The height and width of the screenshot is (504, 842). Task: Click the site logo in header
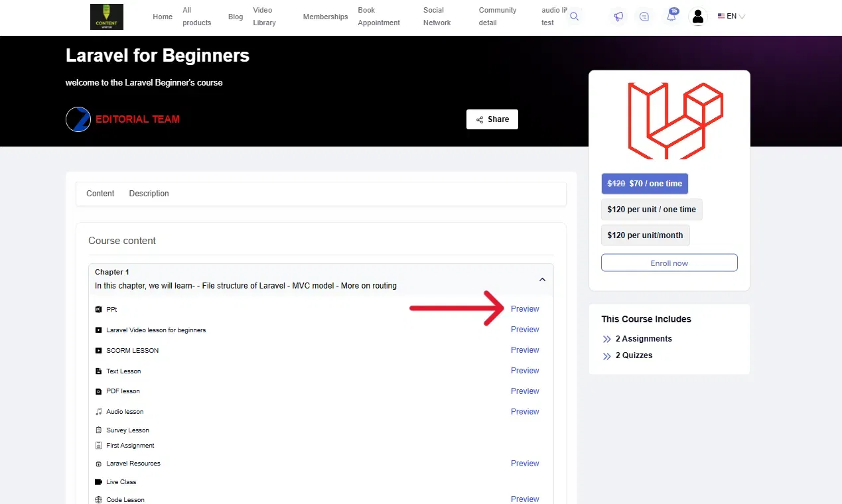point(107,17)
